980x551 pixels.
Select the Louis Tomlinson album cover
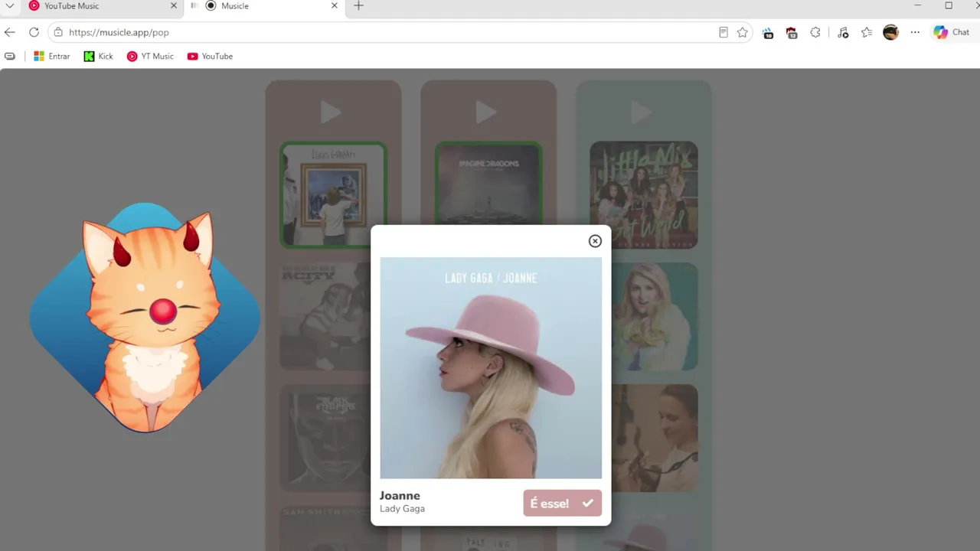(x=333, y=195)
